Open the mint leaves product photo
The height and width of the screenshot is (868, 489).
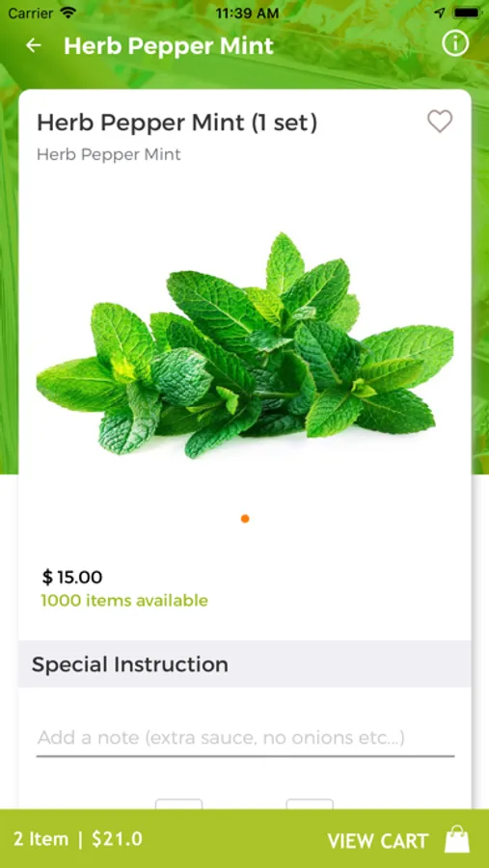click(x=245, y=346)
